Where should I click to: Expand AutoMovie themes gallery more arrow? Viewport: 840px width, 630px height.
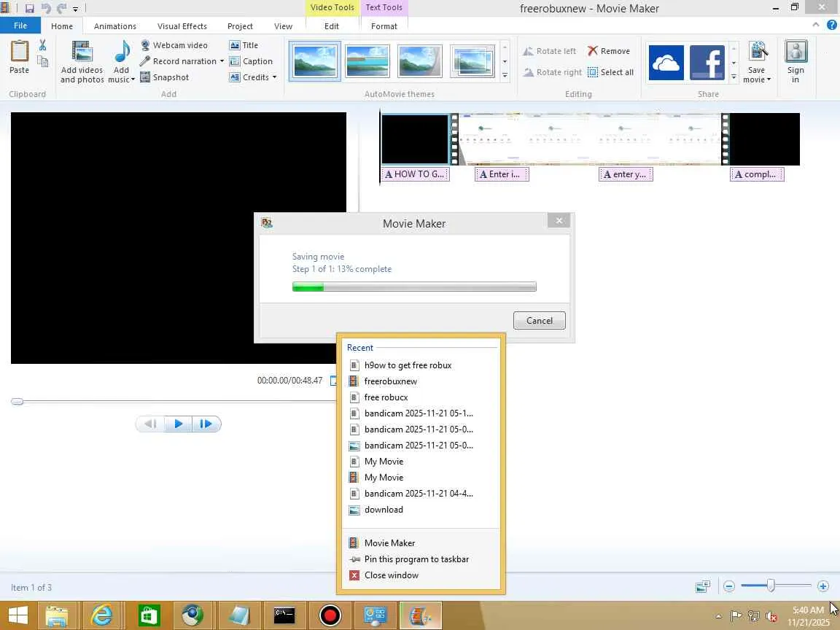click(x=505, y=76)
